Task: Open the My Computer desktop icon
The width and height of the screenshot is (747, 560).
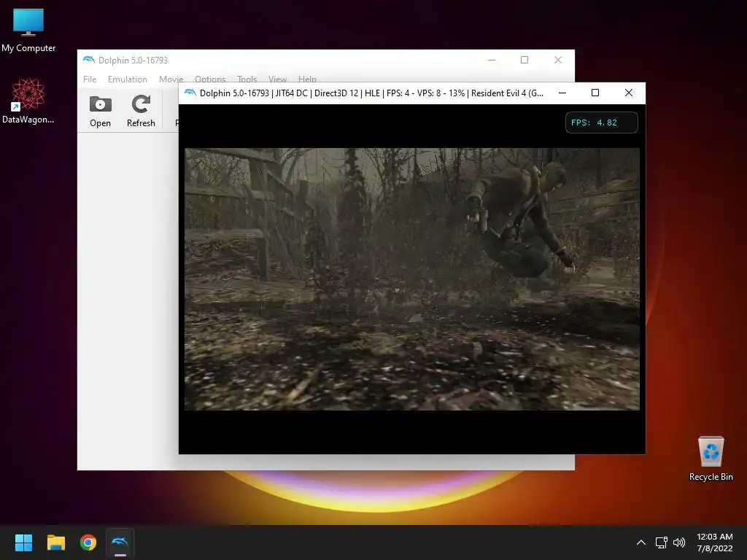Action: (28, 29)
